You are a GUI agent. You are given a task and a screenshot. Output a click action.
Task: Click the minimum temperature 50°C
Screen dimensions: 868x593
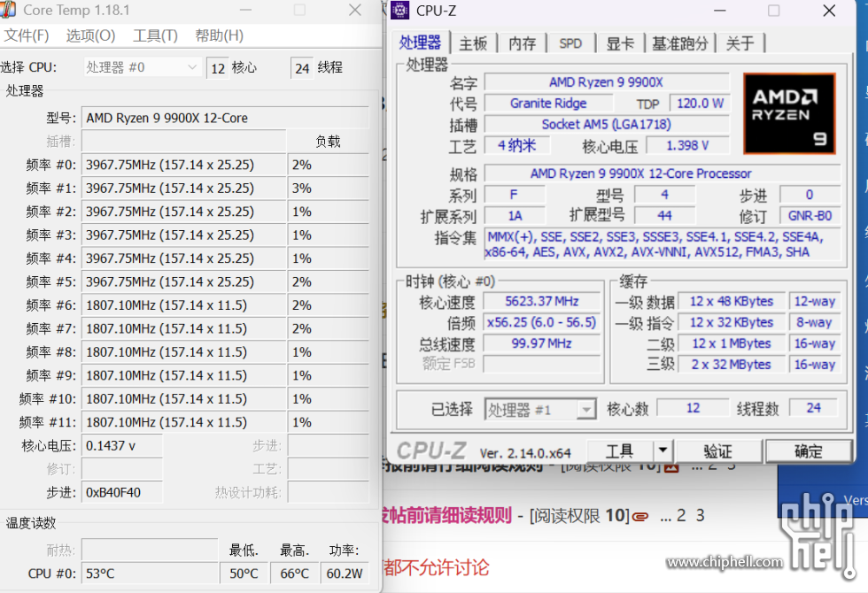point(244,574)
